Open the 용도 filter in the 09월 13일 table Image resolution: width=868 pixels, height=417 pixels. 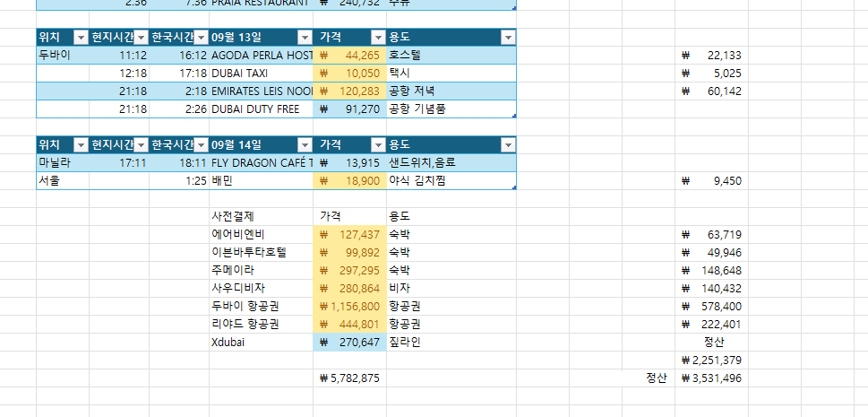pyautogui.click(x=508, y=38)
